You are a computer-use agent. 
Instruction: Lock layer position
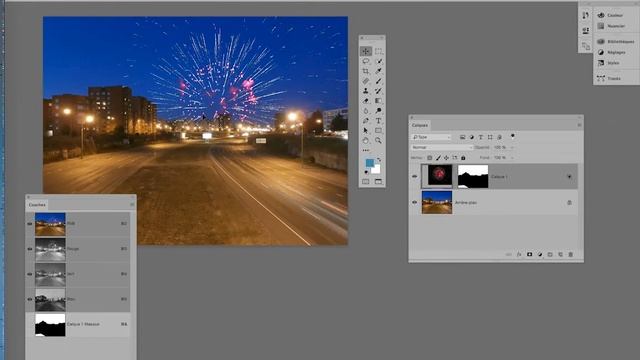click(x=446, y=158)
